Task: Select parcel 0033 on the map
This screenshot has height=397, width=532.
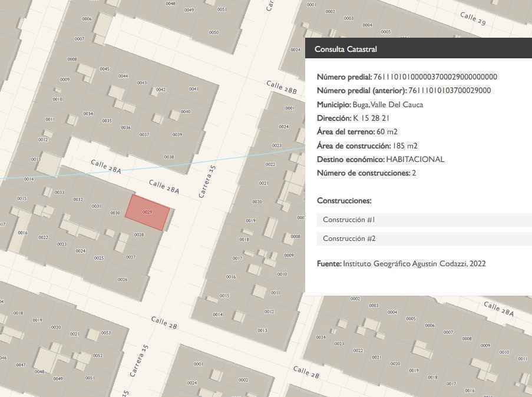Action: (60, 192)
